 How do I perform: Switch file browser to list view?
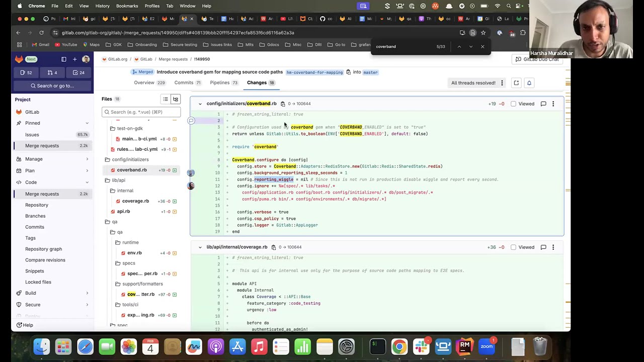166,99
